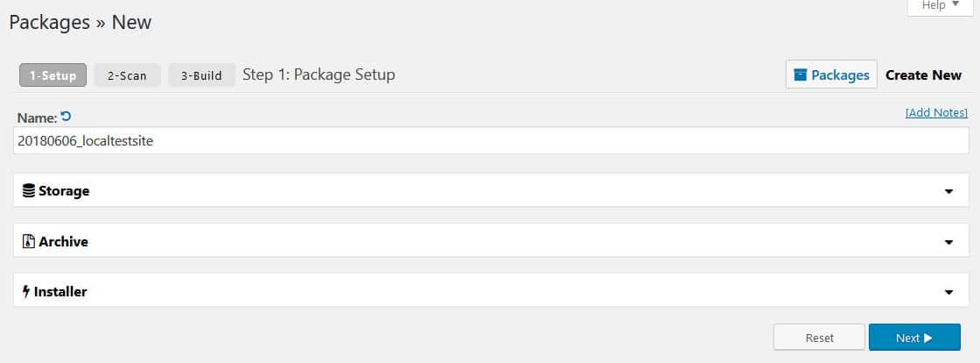980x363 pixels.
Task: Select the 1-Setup step tab
Action: [53, 75]
